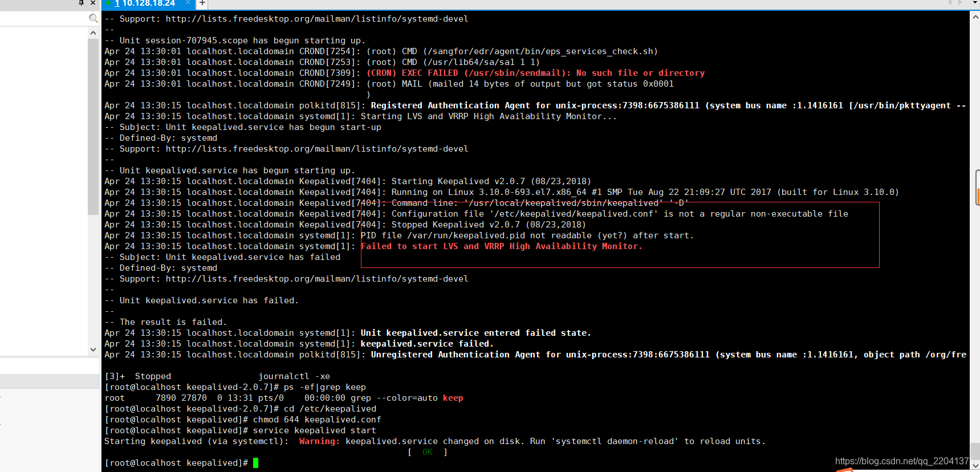Click 'ps -ef|grep keep' command
980x472 pixels.
pos(325,387)
